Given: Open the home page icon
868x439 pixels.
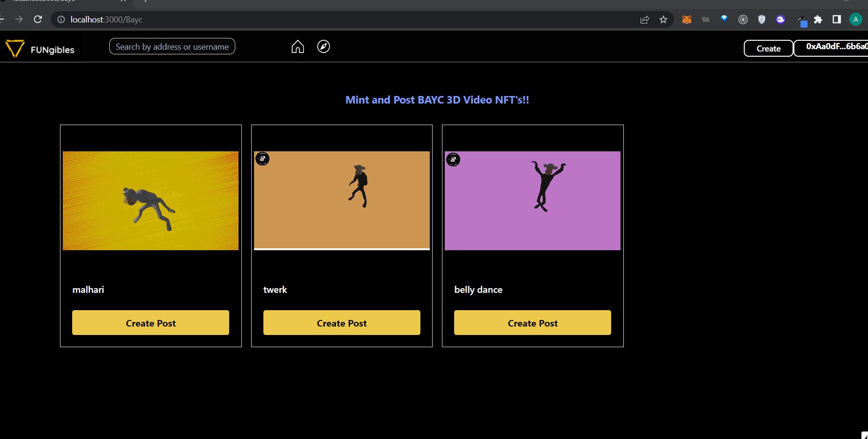Looking at the screenshot, I should tap(298, 47).
